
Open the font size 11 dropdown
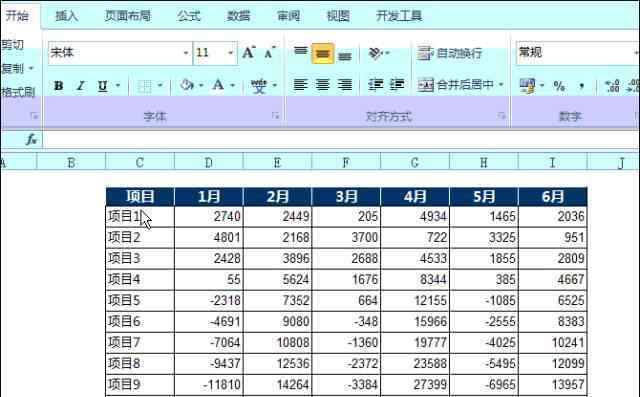230,53
